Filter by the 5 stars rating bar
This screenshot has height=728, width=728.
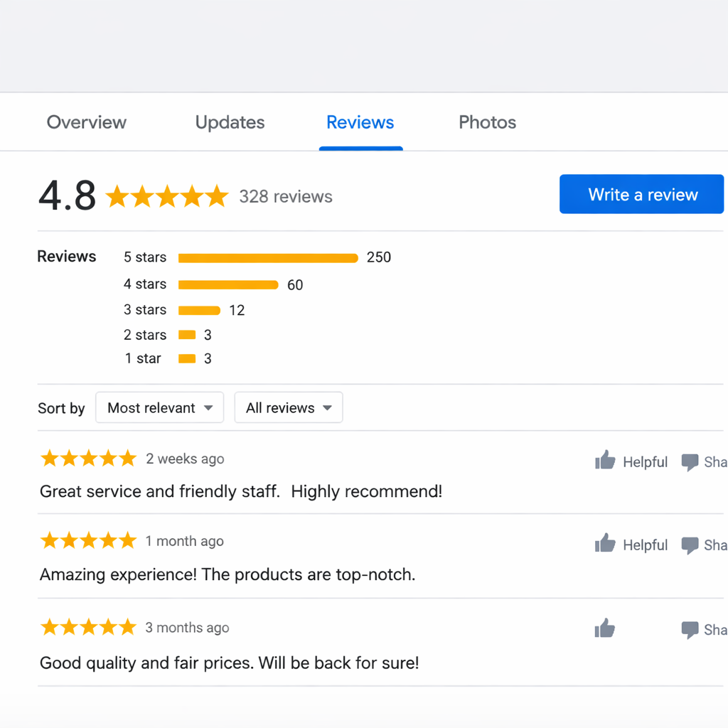pyautogui.click(x=268, y=258)
